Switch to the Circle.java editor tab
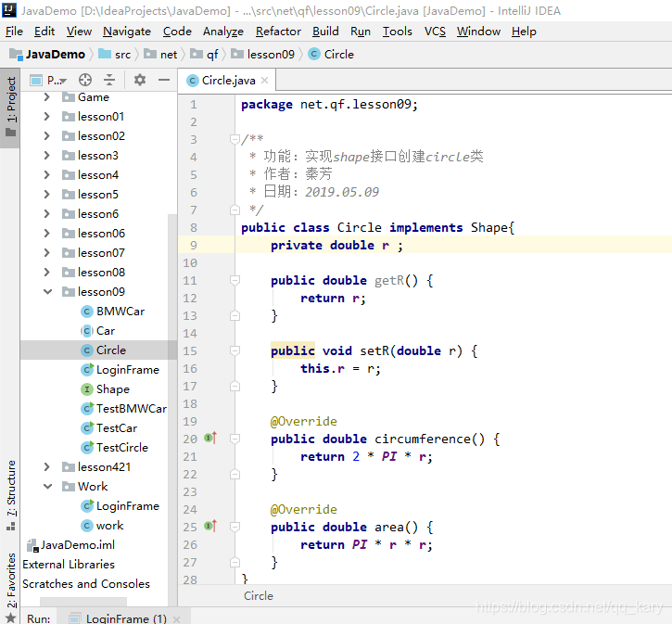Image resolution: width=672 pixels, height=624 pixels. [x=228, y=80]
